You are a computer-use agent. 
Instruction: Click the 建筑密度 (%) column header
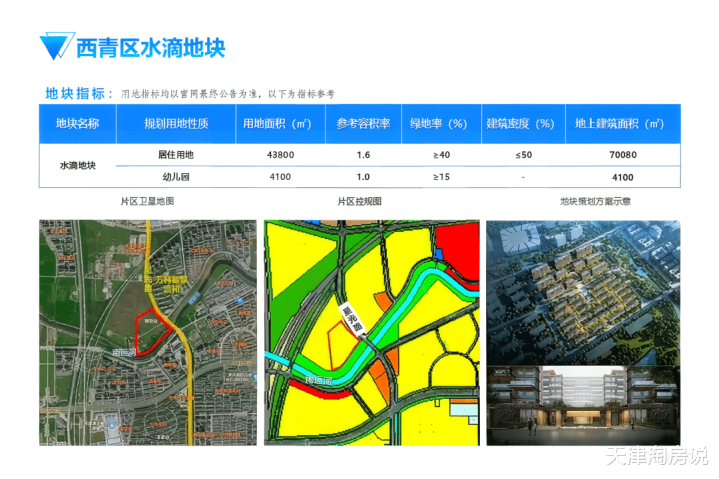[523, 124]
